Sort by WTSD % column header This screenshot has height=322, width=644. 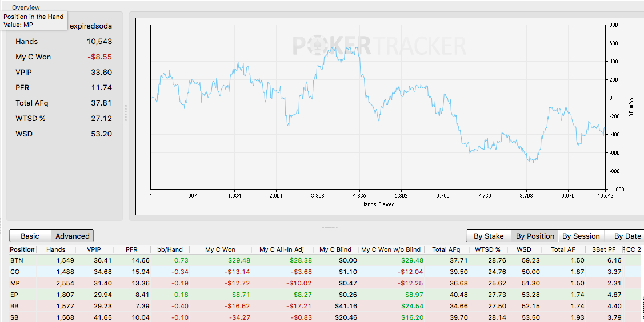(488, 249)
